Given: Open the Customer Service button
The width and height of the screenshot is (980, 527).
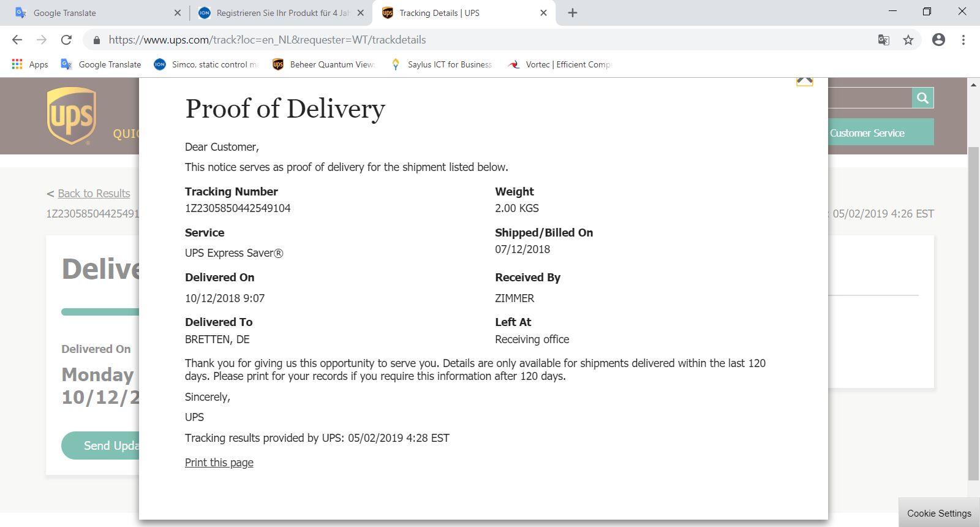Looking at the screenshot, I should (881, 132).
